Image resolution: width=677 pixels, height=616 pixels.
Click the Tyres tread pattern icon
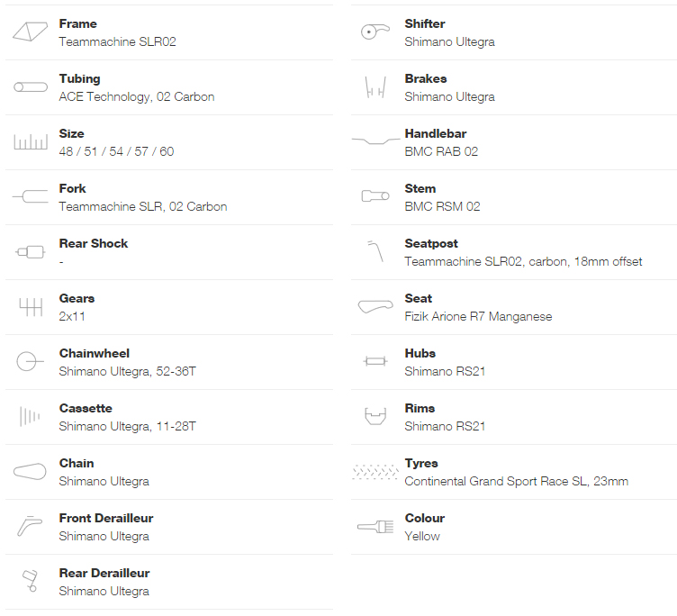pyautogui.click(x=375, y=471)
